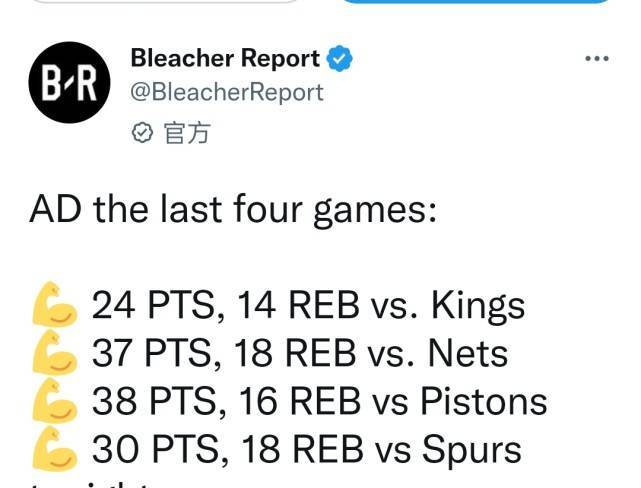The image size is (641, 488).
Task: Click the flexed bicep emoji beside Nets line
Action: [x=54, y=353]
